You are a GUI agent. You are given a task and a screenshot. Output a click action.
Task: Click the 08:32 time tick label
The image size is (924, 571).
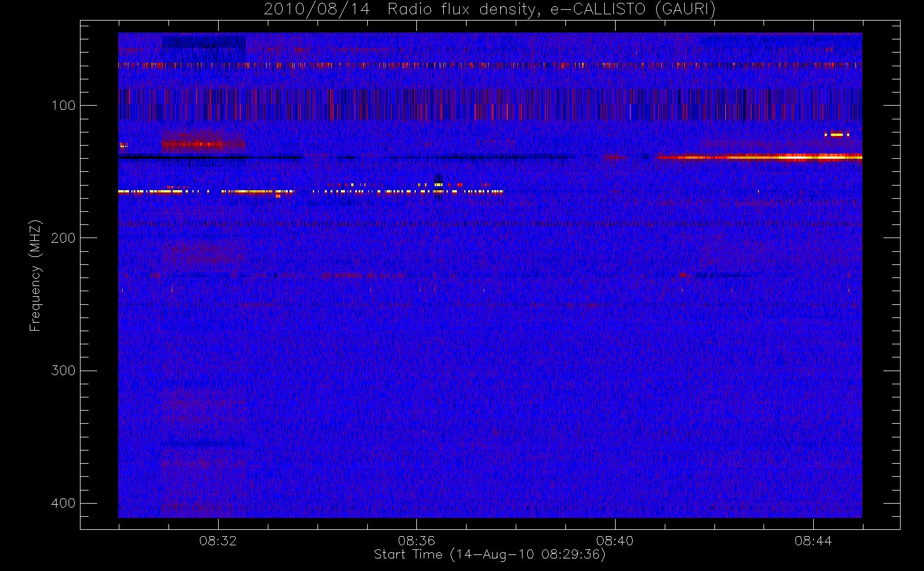(218, 541)
